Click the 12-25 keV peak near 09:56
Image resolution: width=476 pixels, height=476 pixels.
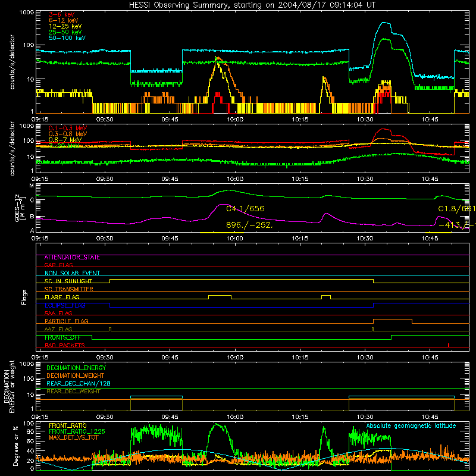[217, 59]
